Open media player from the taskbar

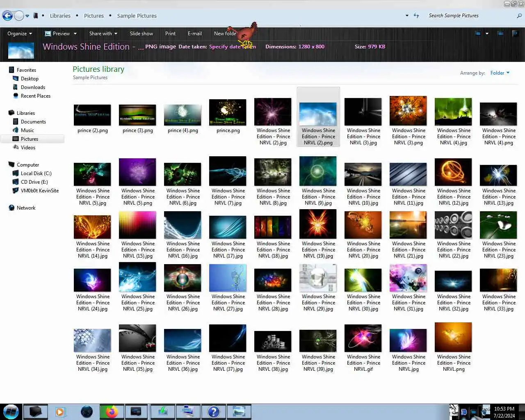tap(60, 411)
